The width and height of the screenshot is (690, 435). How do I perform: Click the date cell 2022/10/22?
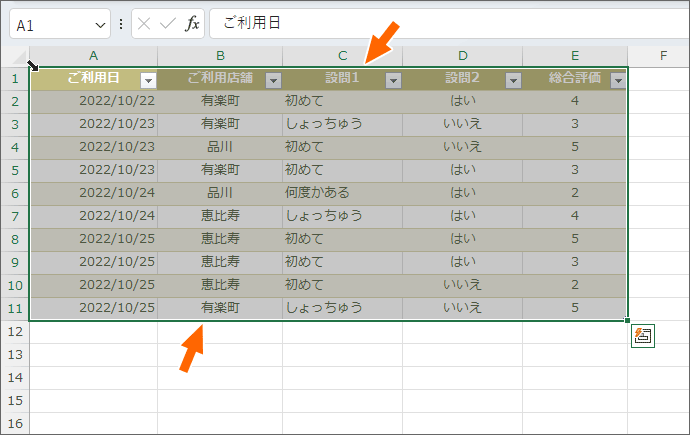pos(93,101)
